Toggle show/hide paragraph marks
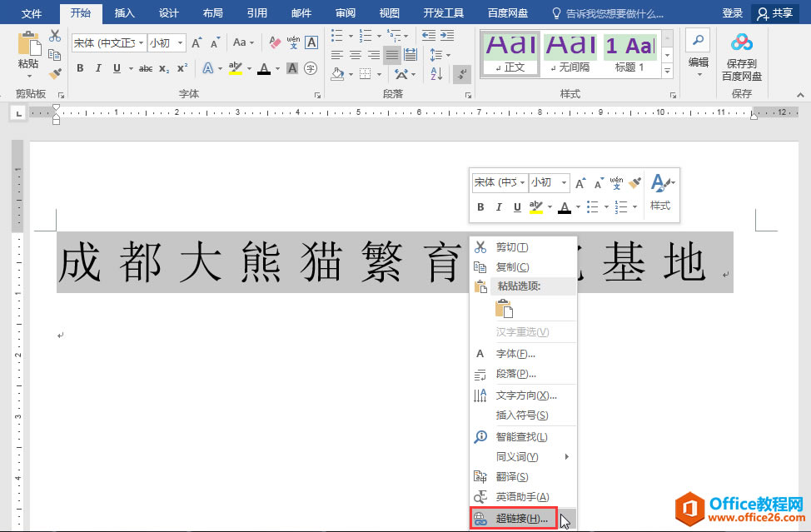 click(462, 73)
